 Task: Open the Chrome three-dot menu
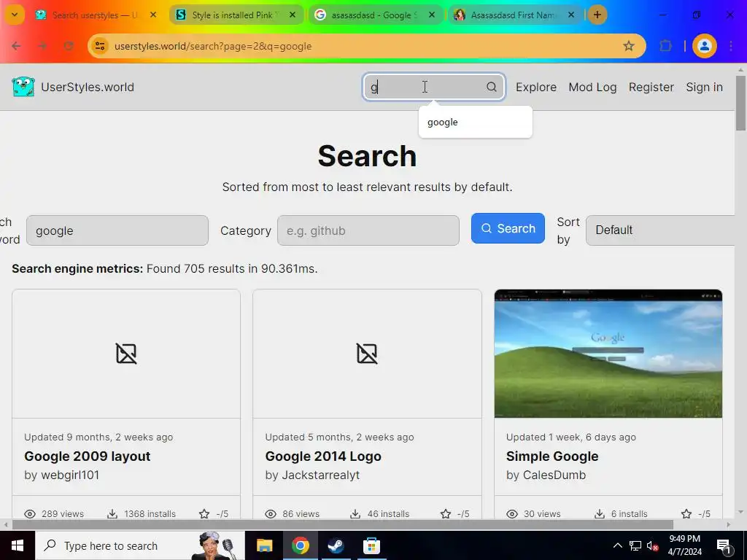[731, 46]
